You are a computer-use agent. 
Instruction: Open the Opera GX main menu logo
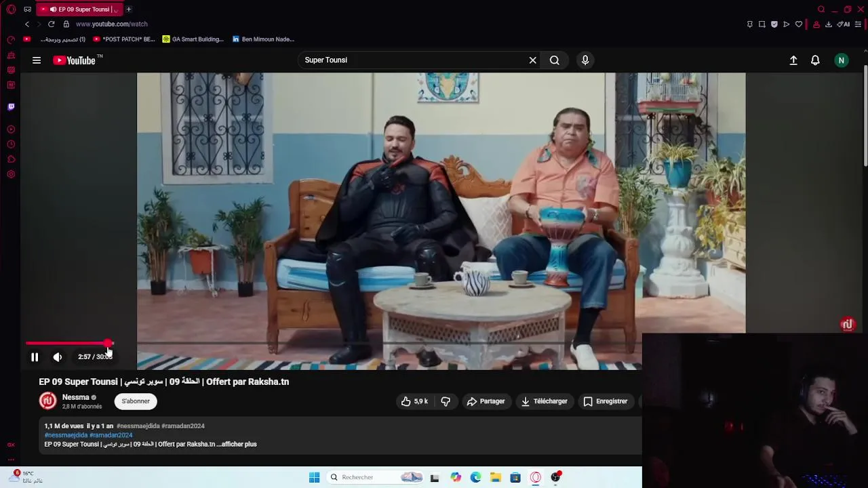tap(11, 9)
